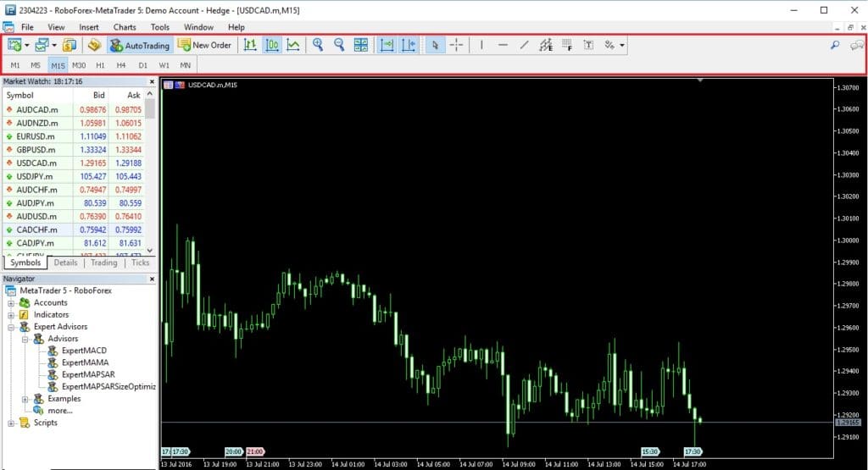This screenshot has height=470, width=868.
Task: Expand the Examples tree node
Action: tap(25, 399)
